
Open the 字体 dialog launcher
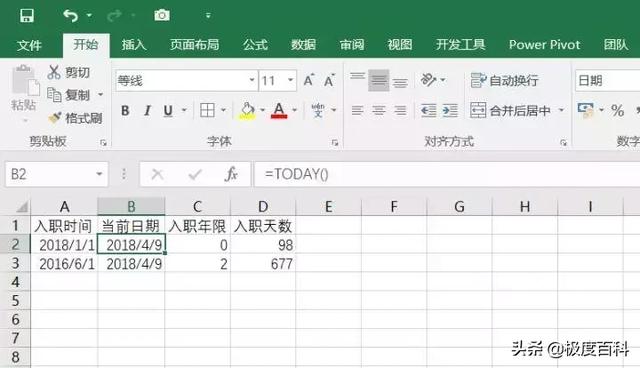tap(335, 143)
